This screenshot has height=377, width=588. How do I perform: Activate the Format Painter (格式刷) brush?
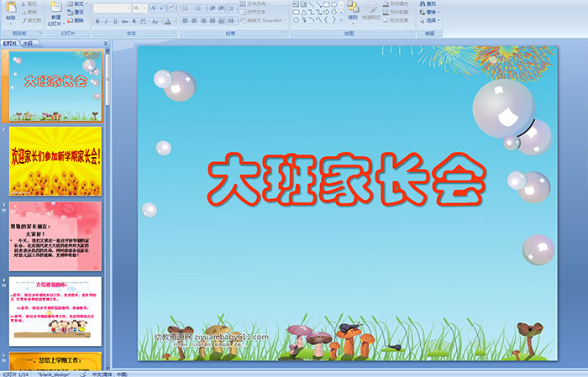pos(24,20)
